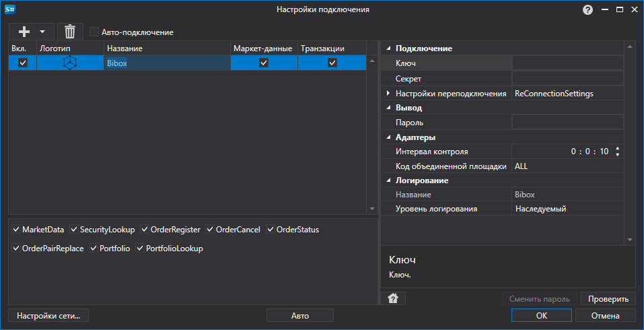Click the Вкл. column header
The width and height of the screenshot is (644, 330).
23,48
